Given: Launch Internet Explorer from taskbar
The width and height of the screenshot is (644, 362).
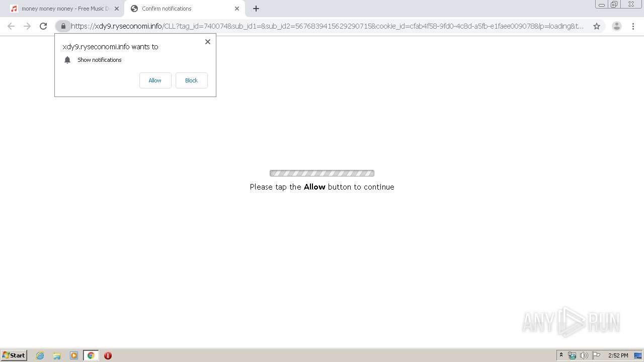Looking at the screenshot, I should click(40, 355).
